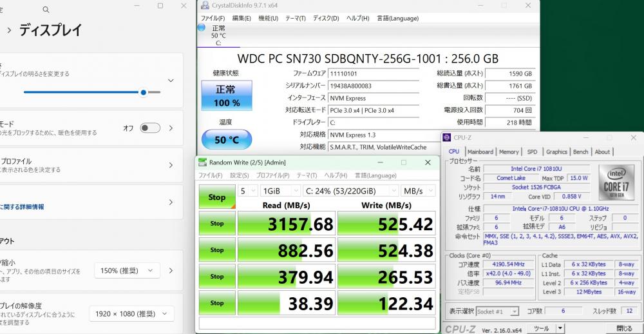Click the large top Stop button in CrystalDiskMark
The width and height of the screenshot is (644, 334).
[x=217, y=197]
